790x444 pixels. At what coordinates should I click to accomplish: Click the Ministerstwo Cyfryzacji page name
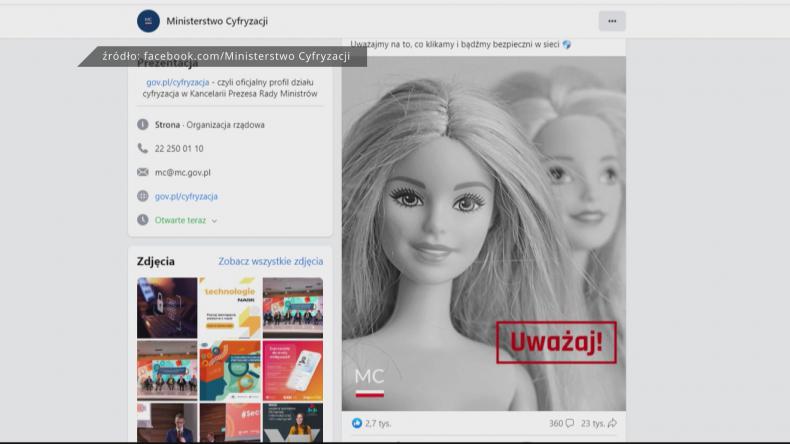point(217,21)
